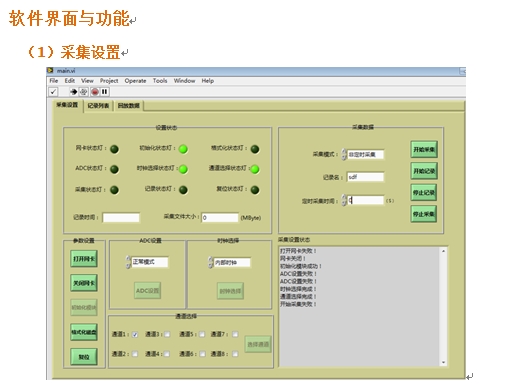The height and width of the screenshot is (384, 522).
Task: Click the LabVIEW icon in main.vi title bar
Action: point(50,70)
